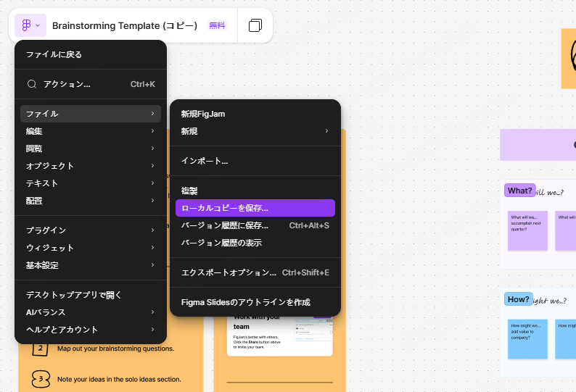Click the blue How? label tag

click(518, 299)
